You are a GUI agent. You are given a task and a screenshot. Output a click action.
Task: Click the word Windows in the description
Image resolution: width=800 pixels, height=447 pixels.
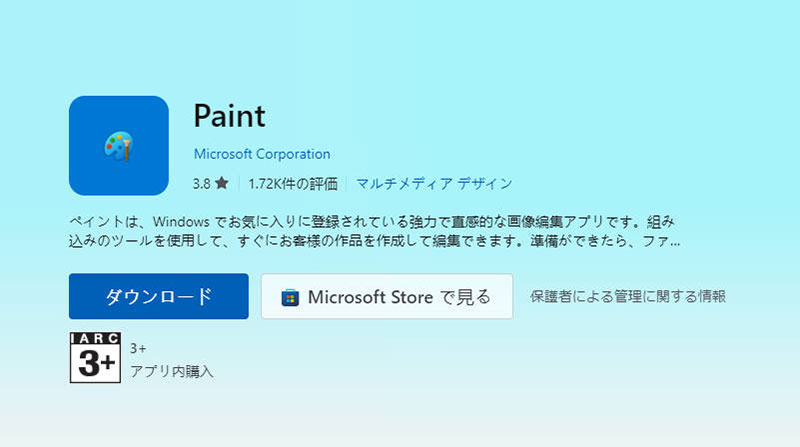pos(181,222)
